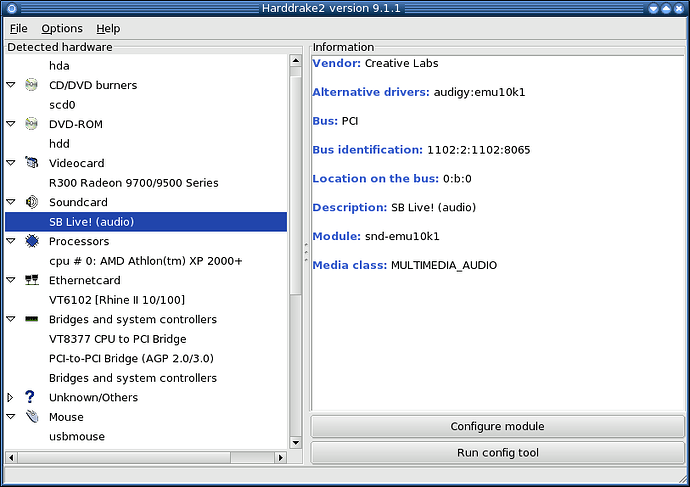The height and width of the screenshot is (487, 690).
Task: Open the Help menu
Action: [108, 29]
